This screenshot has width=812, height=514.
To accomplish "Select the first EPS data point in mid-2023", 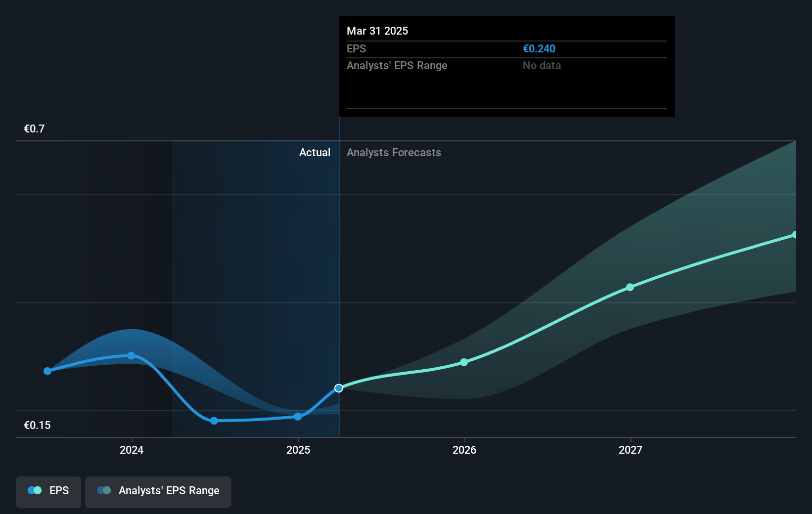I will point(47,371).
